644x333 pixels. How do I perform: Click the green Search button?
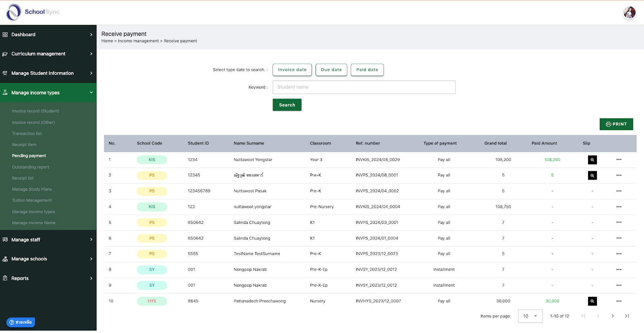287,105
